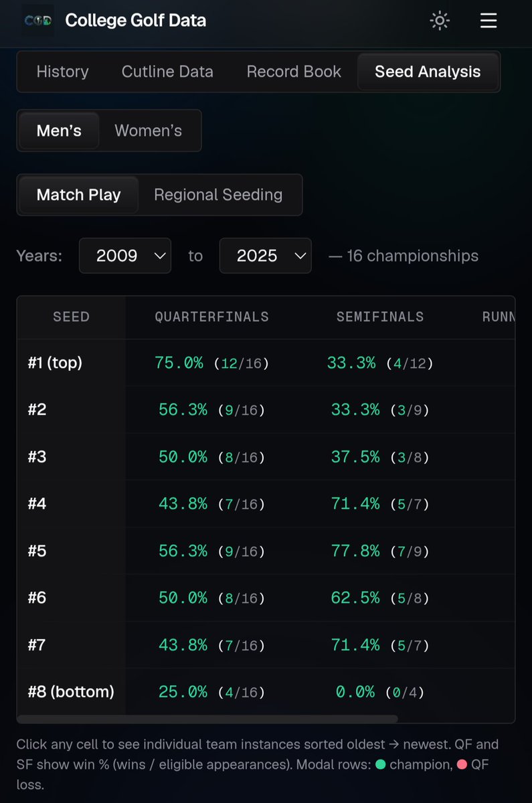Click #5 seed semifinals 77.8% cell
Screen dimensions: 532x803
point(380,551)
